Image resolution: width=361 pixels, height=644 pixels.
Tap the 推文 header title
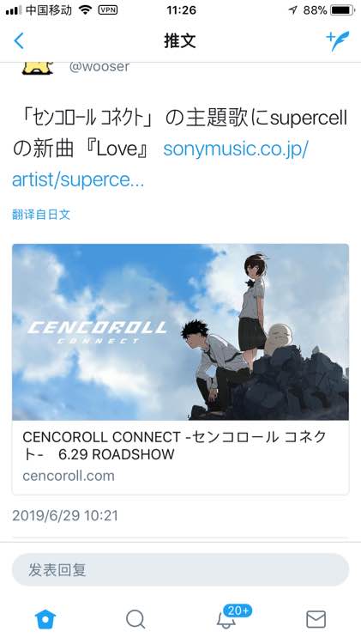point(180,40)
